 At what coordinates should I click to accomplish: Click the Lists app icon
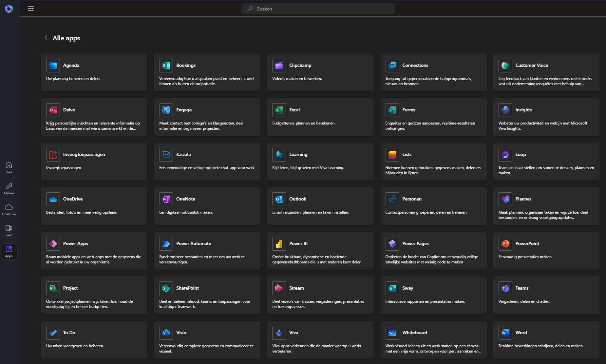(x=392, y=155)
